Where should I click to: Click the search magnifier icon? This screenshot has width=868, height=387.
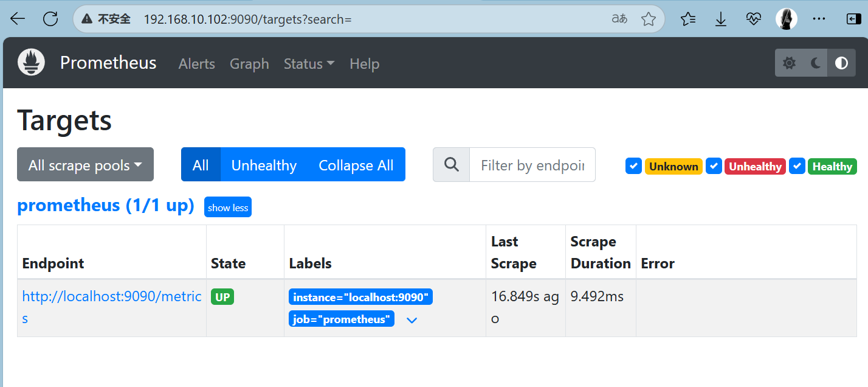click(452, 165)
